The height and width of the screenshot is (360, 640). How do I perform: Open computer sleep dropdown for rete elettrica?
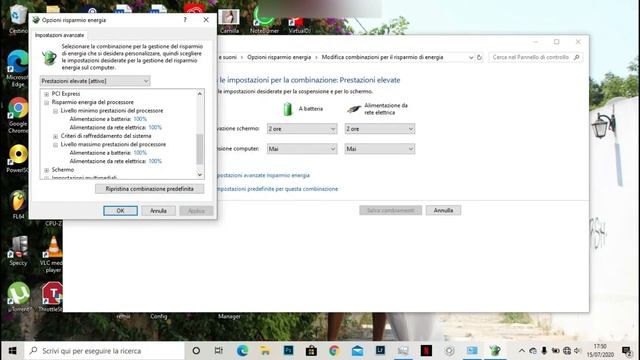coord(380,149)
